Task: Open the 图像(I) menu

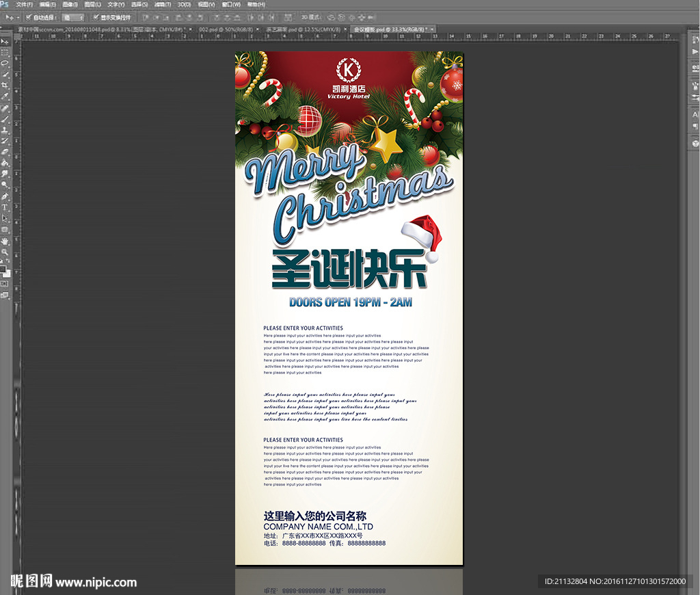Action: pos(70,5)
